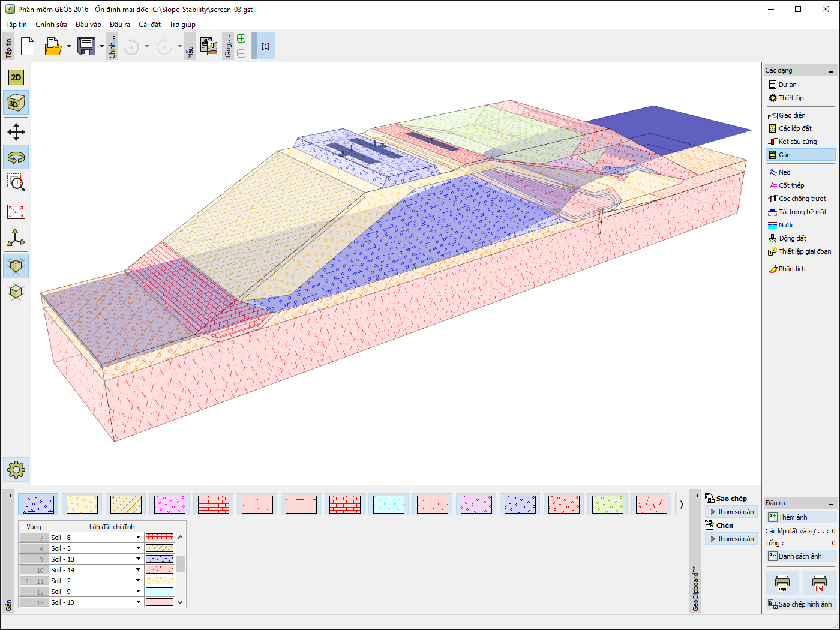Image resolution: width=840 pixels, height=630 pixels.
Task: Click the right print-with-picture icon button
Action: 820,583
